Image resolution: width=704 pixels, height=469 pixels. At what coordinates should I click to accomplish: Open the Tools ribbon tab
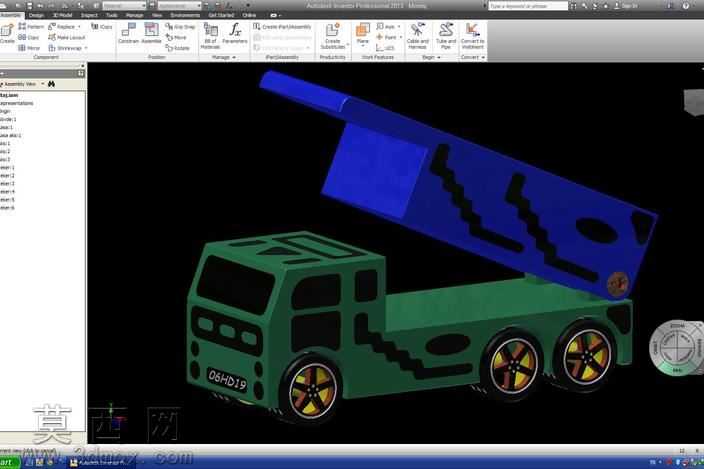[112, 15]
